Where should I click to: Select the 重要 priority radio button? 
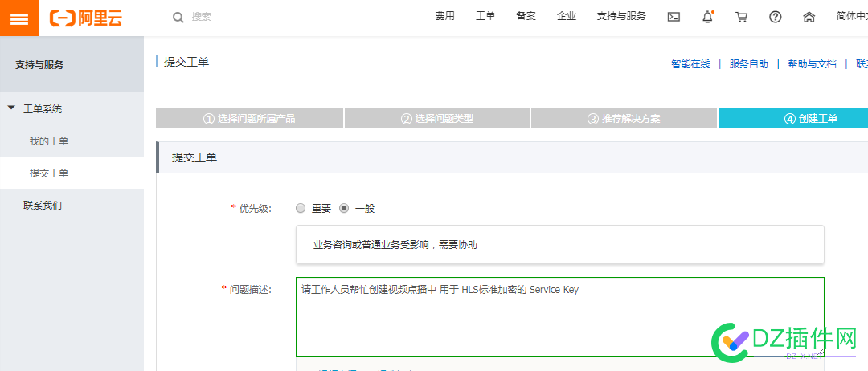point(301,209)
